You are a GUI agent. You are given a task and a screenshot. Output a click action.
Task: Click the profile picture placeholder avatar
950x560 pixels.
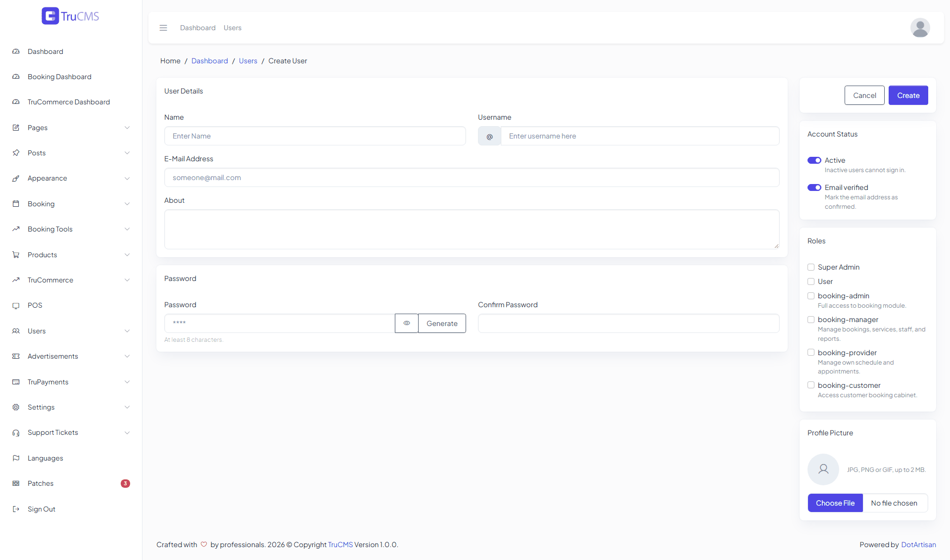click(x=823, y=469)
